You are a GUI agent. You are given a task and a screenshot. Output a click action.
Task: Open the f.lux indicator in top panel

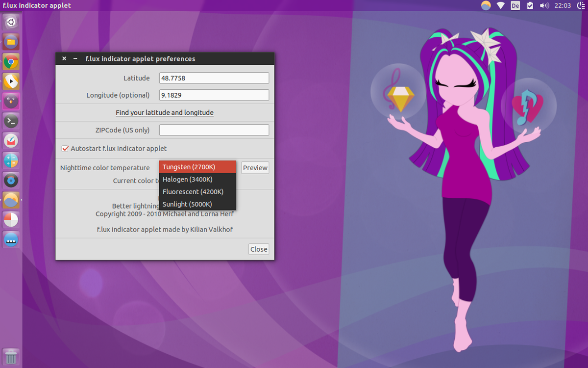(486, 6)
